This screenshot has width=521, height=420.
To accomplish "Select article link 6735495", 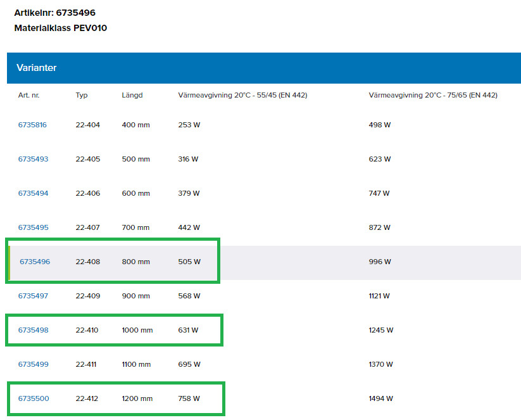I will (x=33, y=227).
